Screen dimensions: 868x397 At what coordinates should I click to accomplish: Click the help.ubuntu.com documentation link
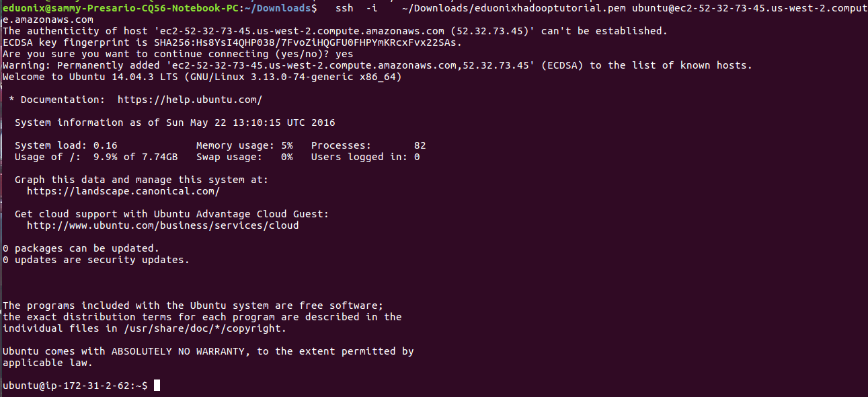(x=190, y=100)
